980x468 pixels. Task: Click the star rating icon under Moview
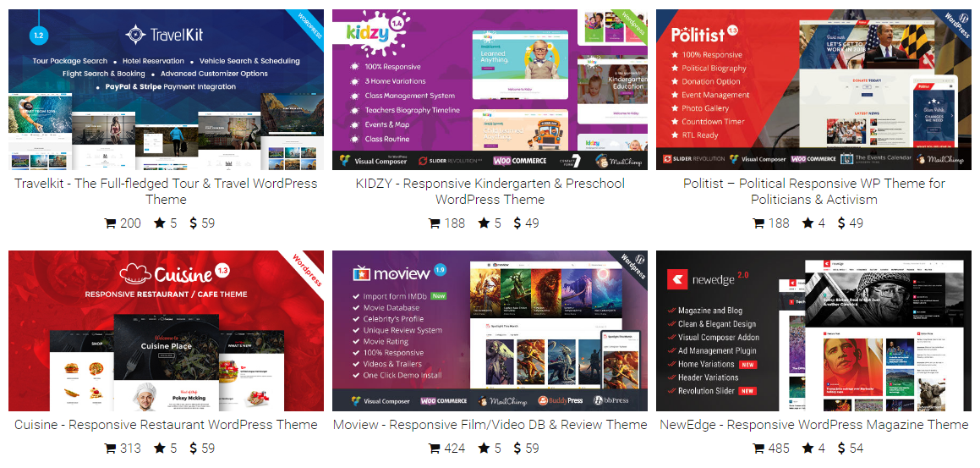(x=484, y=448)
